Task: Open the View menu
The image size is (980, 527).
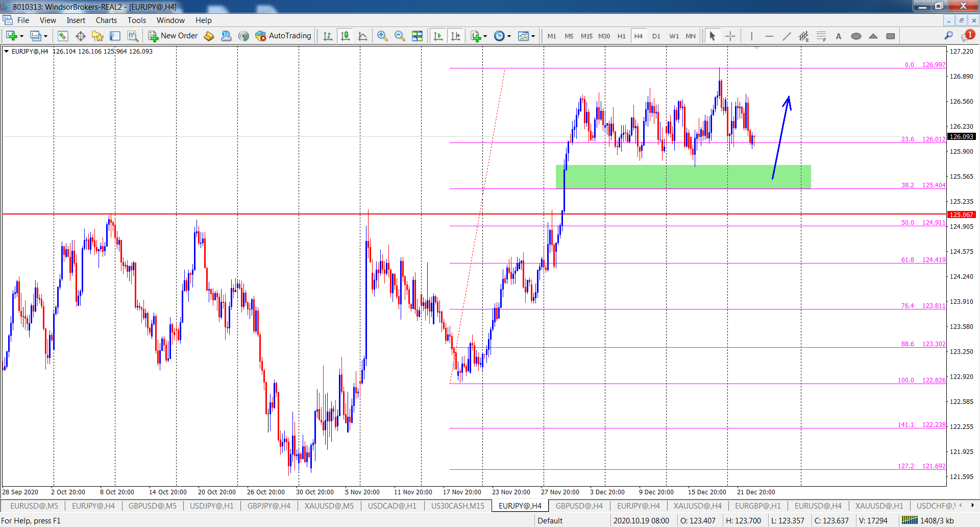Action: click(x=48, y=20)
